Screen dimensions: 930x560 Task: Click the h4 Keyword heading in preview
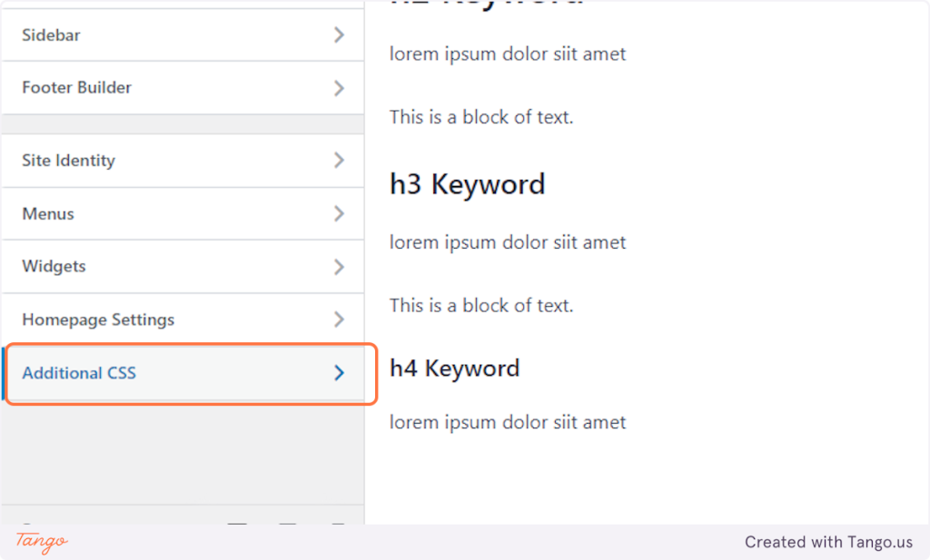(454, 368)
